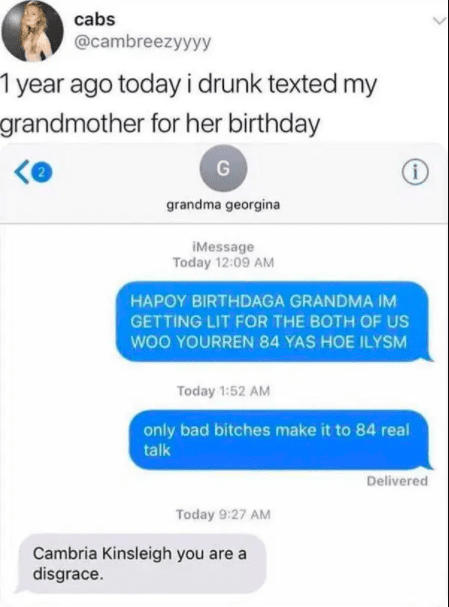
Task: Open the info "i" details icon
Action: coord(415,172)
